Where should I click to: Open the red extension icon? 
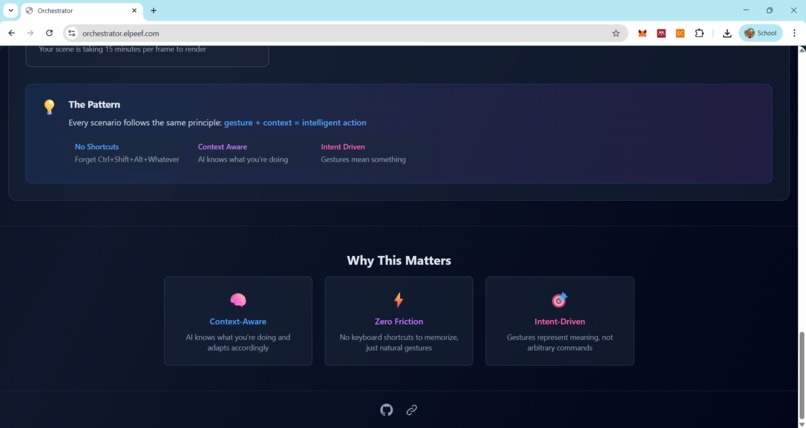pyautogui.click(x=661, y=33)
